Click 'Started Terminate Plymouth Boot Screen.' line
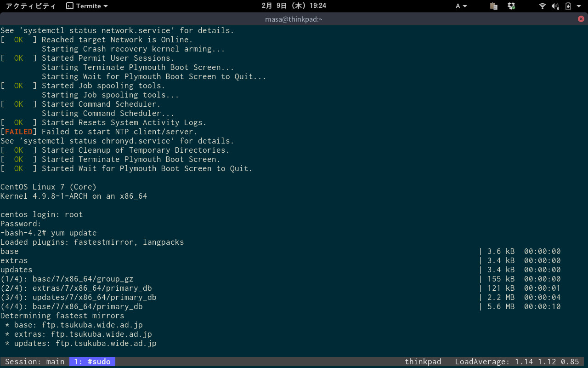 (131, 159)
